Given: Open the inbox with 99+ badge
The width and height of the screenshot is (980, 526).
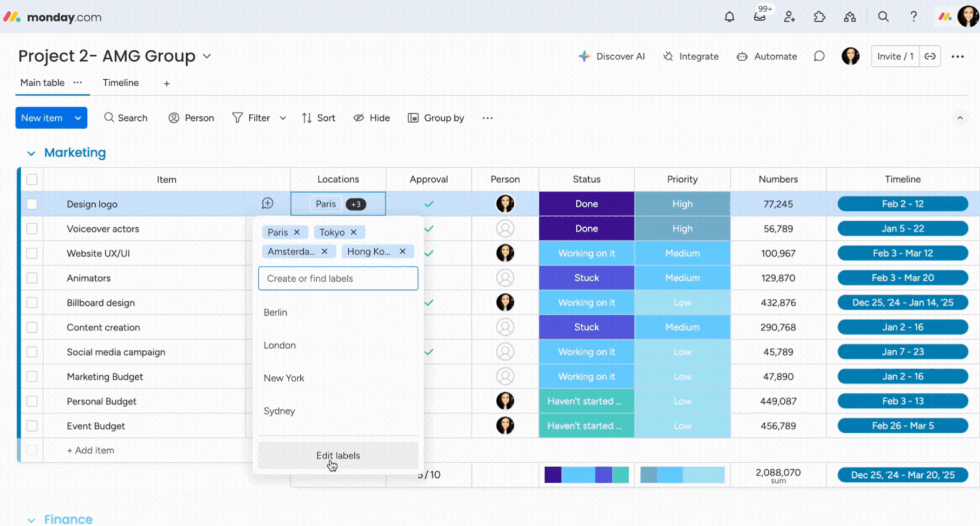Looking at the screenshot, I should (x=760, y=16).
